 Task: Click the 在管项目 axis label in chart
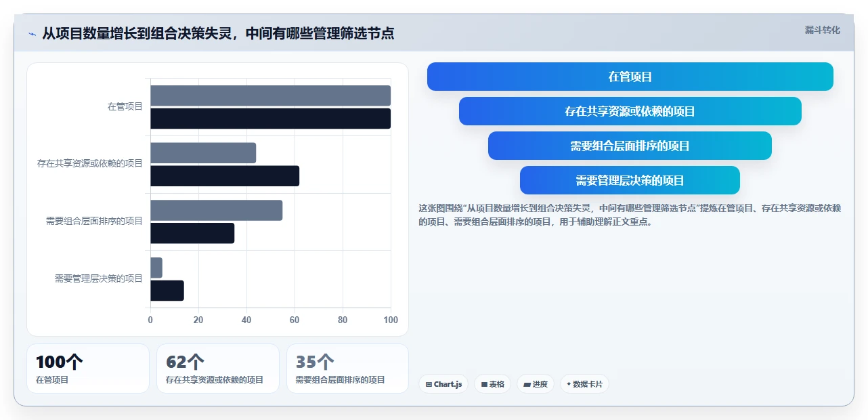pos(125,106)
